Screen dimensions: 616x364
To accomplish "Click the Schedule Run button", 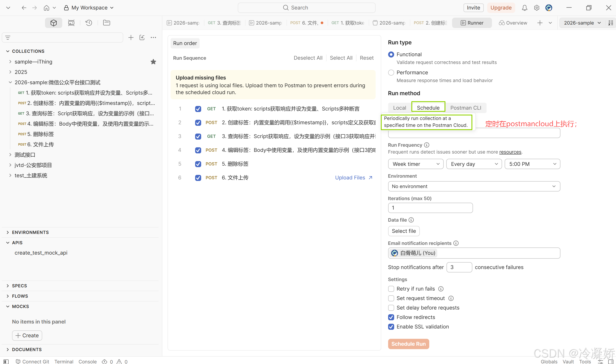I will tap(409, 344).
